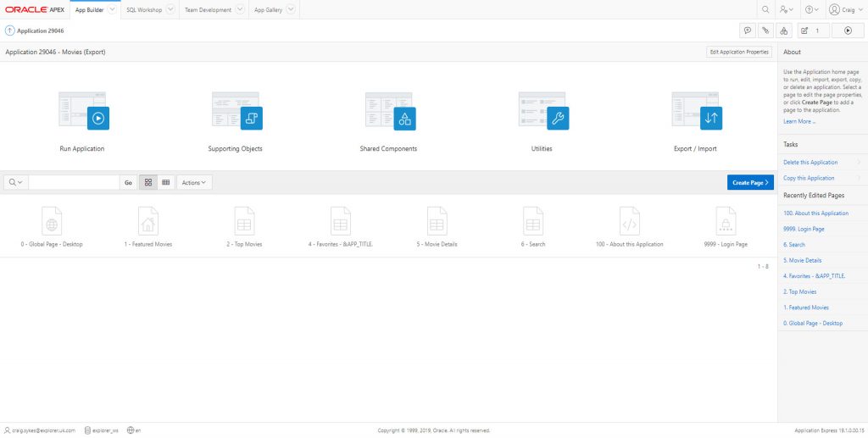Click the Application 29046 breadcrumb
Screen dimensions: 868x438
[x=41, y=31]
